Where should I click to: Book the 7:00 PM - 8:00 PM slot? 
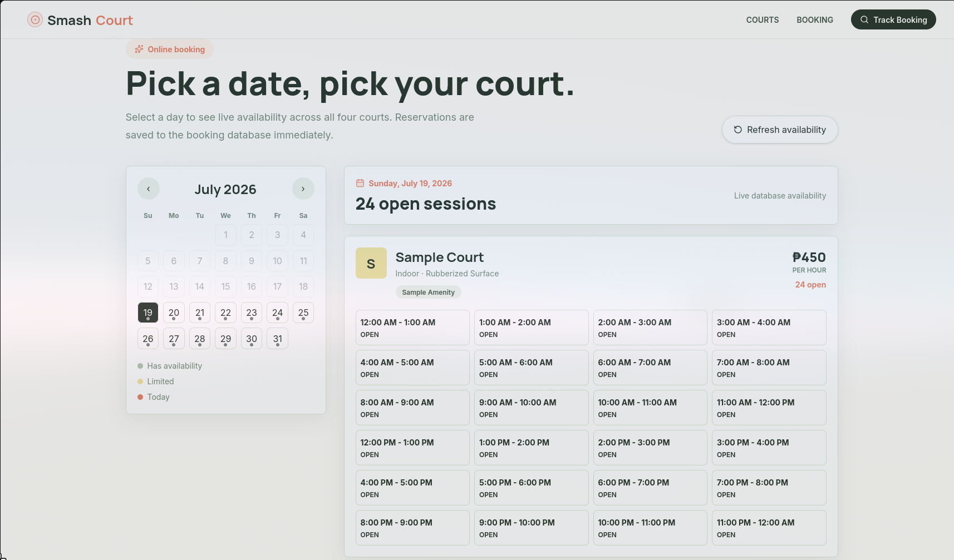[769, 488]
